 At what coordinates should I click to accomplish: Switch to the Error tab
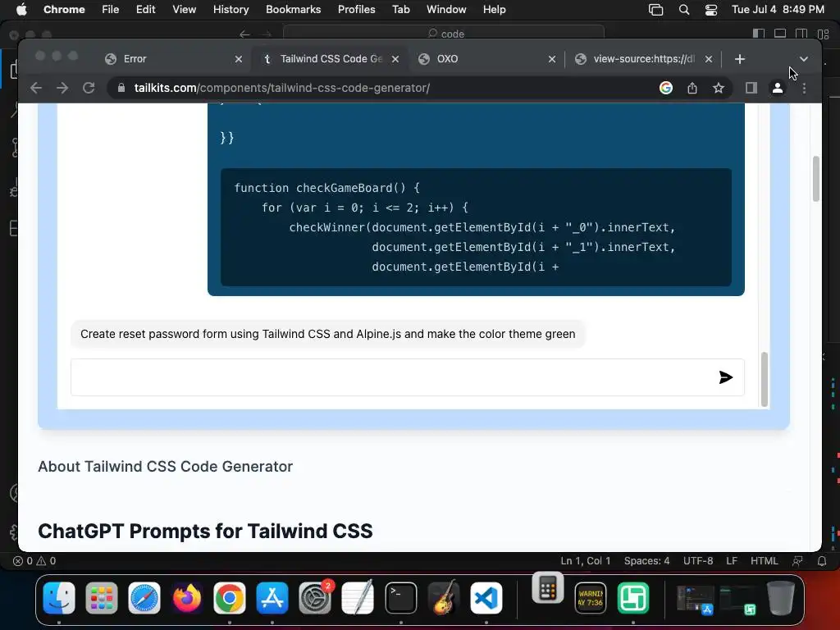tap(171, 59)
